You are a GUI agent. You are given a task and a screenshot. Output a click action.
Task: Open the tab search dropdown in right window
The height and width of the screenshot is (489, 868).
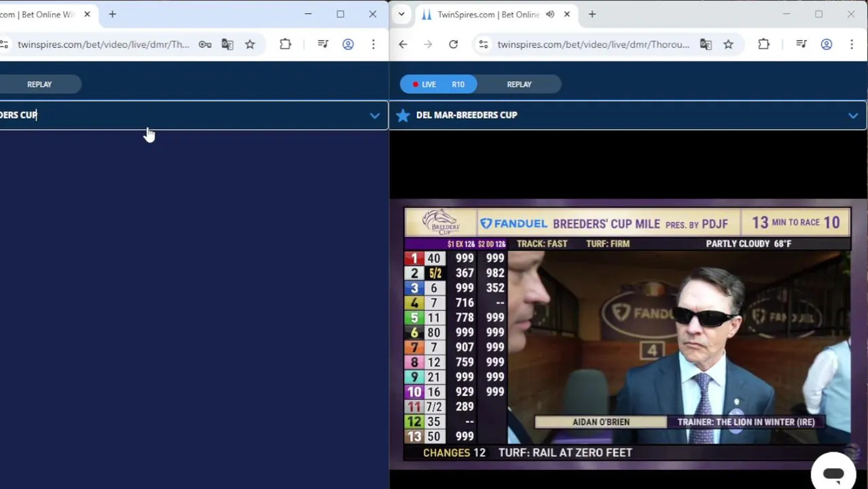(x=401, y=14)
